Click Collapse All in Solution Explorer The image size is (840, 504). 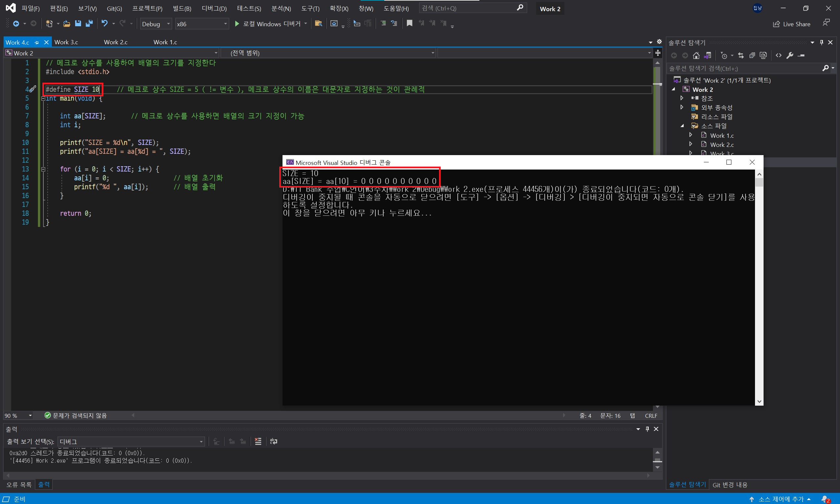752,55
